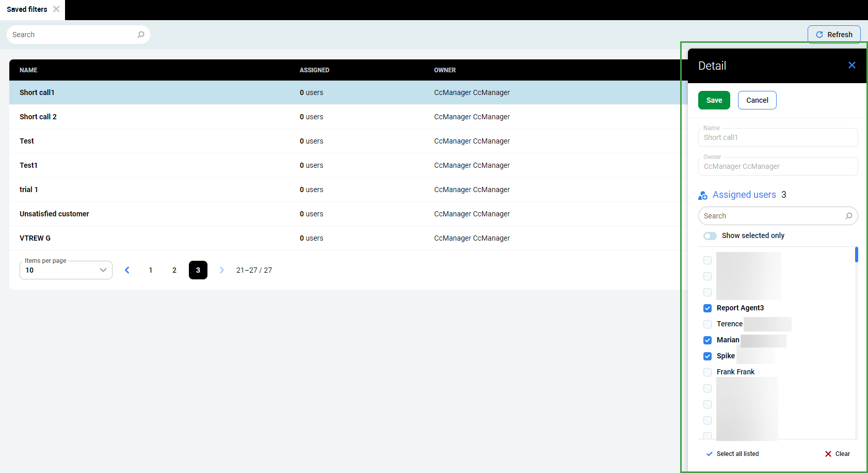This screenshot has height=473, width=868.
Task: Click the red X Clear icon
Action: (x=828, y=453)
